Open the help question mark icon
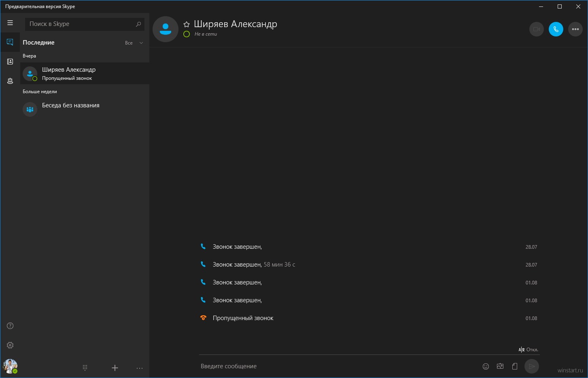 coord(10,326)
